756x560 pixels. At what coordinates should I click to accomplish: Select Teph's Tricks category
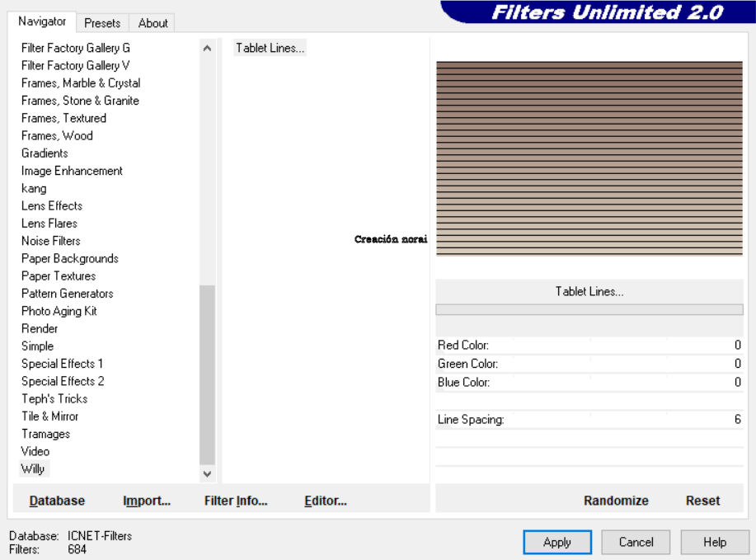[x=54, y=399]
